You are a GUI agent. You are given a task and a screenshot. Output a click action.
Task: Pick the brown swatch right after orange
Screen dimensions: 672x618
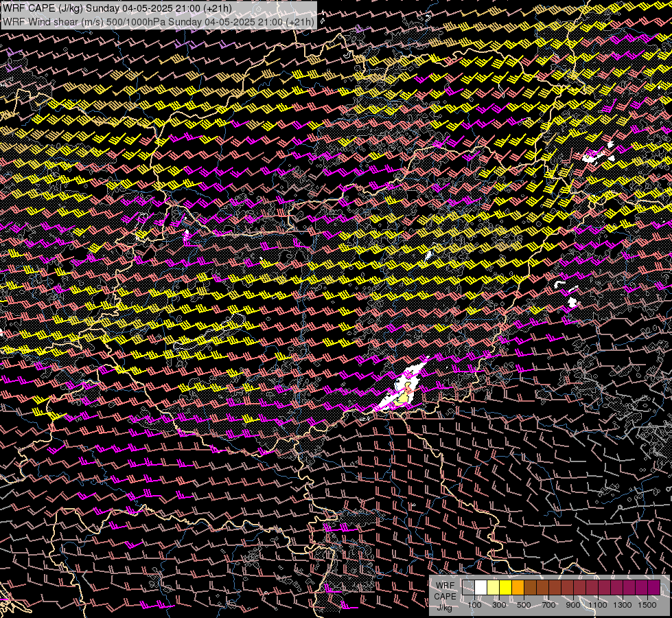pyautogui.click(x=530, y=588)
